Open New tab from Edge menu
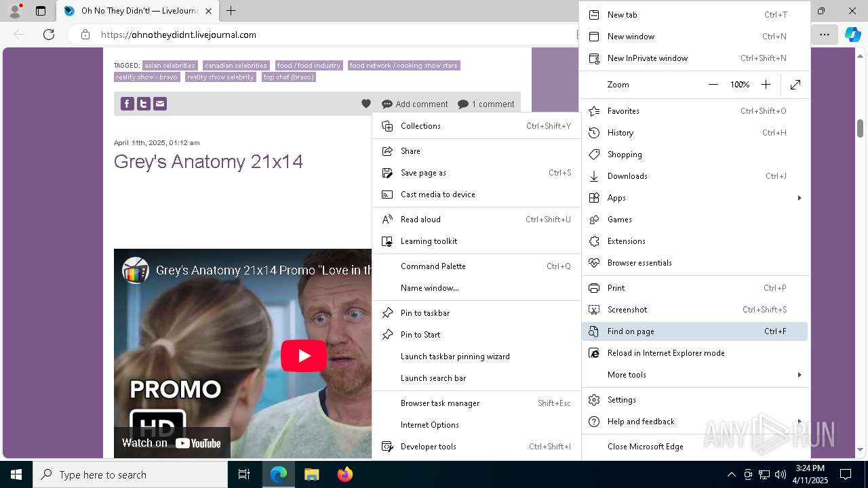868x488 pixels. [694, 15]
